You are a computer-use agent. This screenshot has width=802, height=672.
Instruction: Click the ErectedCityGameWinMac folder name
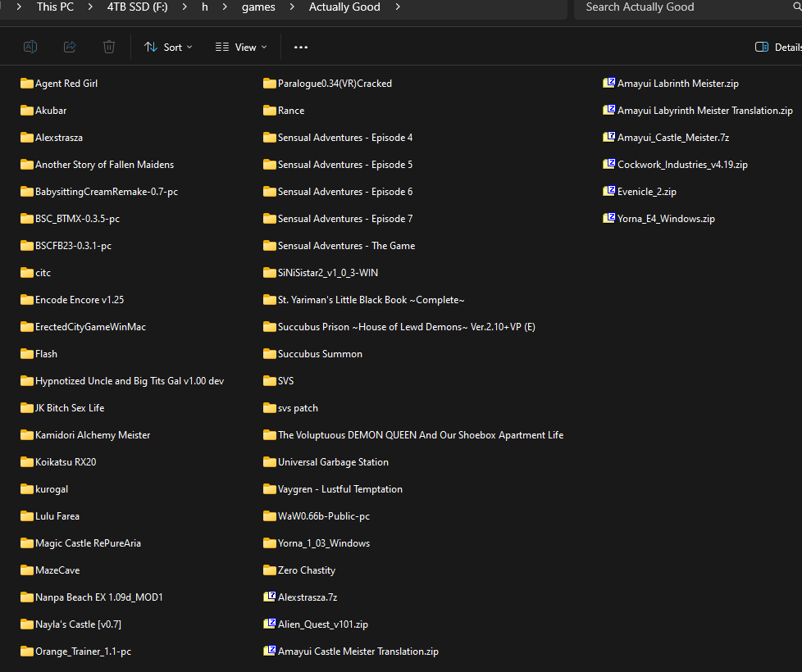[x=90, y=327]
